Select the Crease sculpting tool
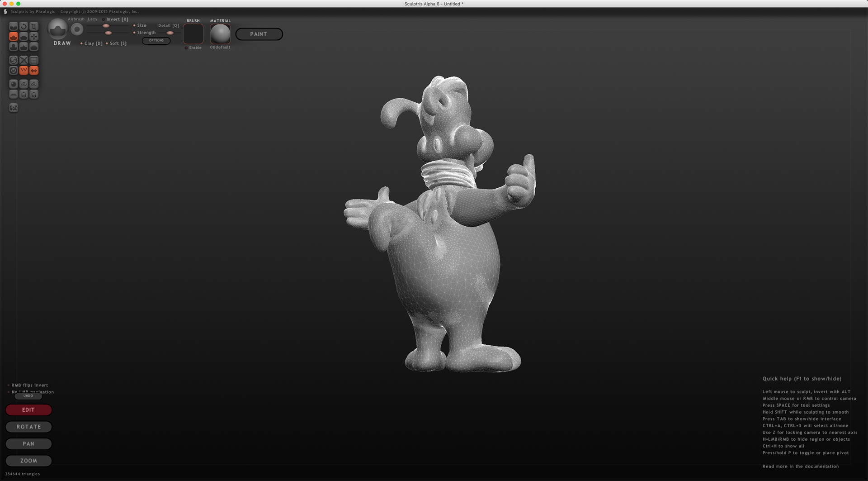868x481 pixels. tap(14, 26)
